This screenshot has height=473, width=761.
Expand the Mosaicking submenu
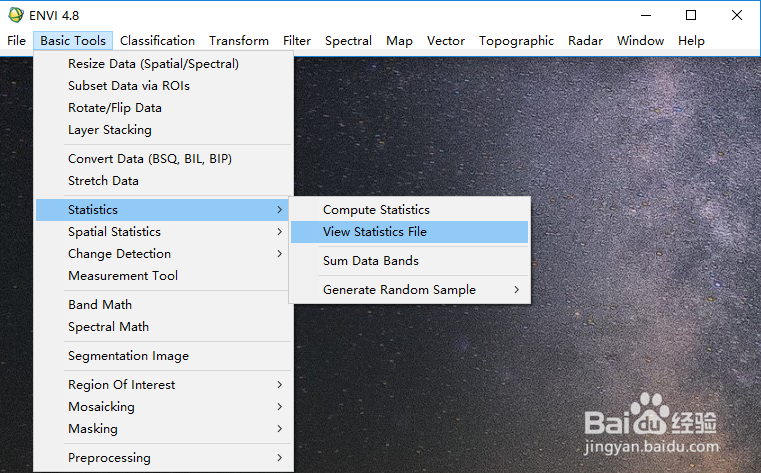[x=101, y=407]
